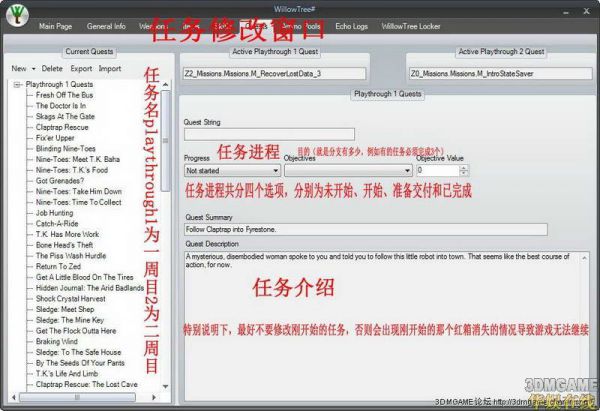The height and width of the screenshot is (411, 600).
Task: Click the quest list vertical scrollbar
Action: coord(166,200)
